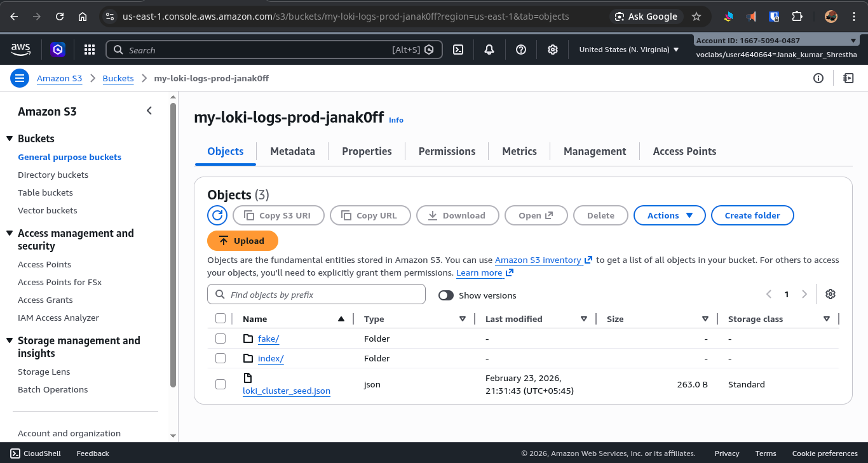Open the Storage class filter dropdown
This screenshot has height=463, width=868.
[x=826, y=318]
